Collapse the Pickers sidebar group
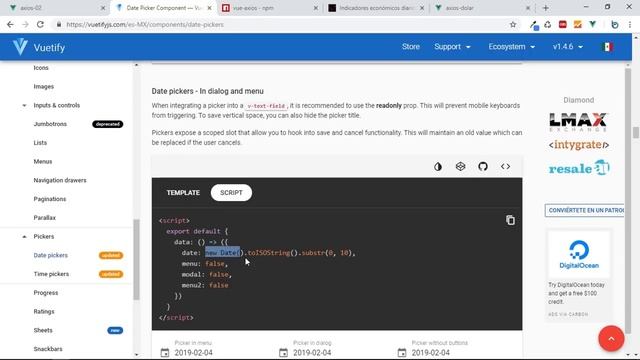640x360 pixels. pyautogui.click(x=24, y=237)
